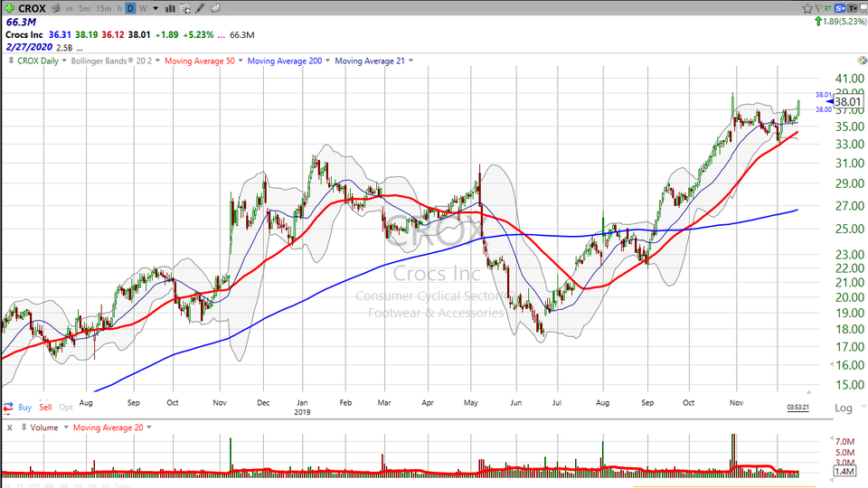Open the pencil drawing tools icon
This screenshot has height=488, width=868.
point(200,8)
